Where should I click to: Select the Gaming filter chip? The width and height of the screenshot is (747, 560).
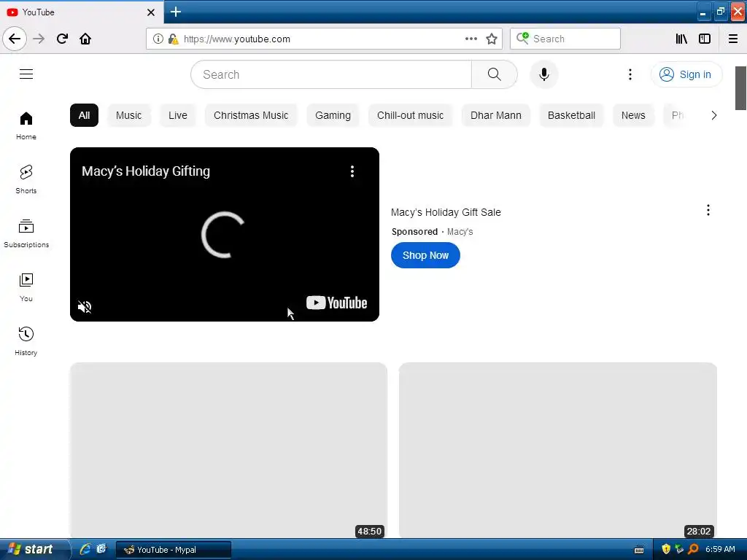pyautogui.click(x=333, y=115)
